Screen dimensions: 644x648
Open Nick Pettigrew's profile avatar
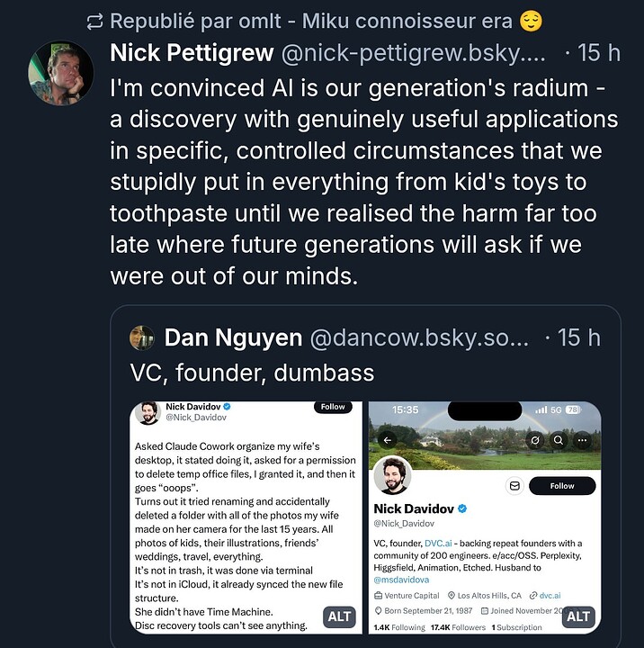pos(63,71)
